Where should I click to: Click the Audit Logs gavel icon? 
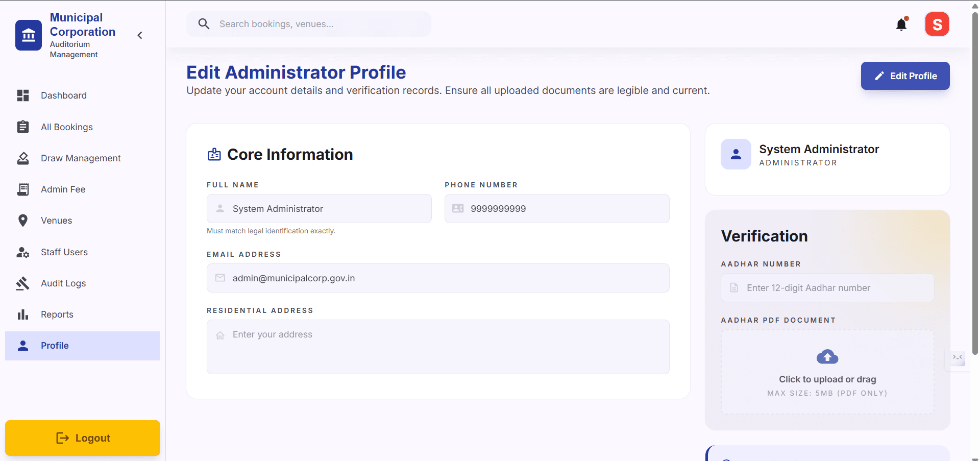click(x=22, y=283)
